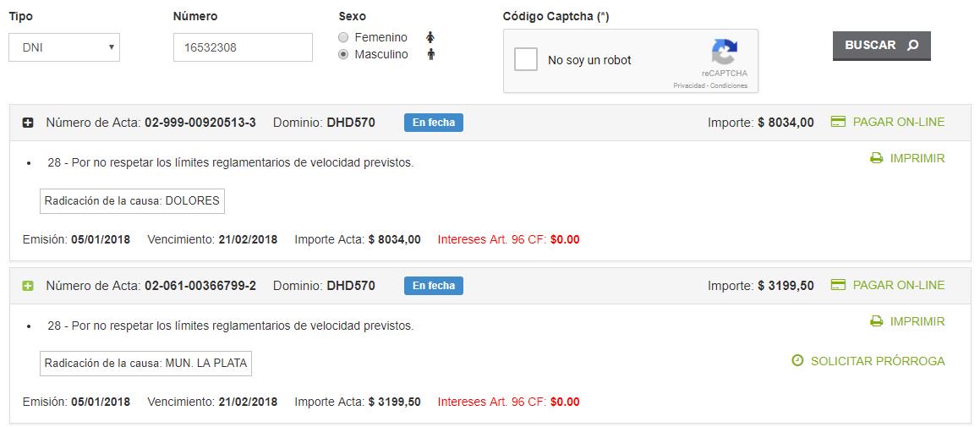This screenshot has width=980, height=427.
Task: Select the Femenino radio button
Action: pos(343,37)
